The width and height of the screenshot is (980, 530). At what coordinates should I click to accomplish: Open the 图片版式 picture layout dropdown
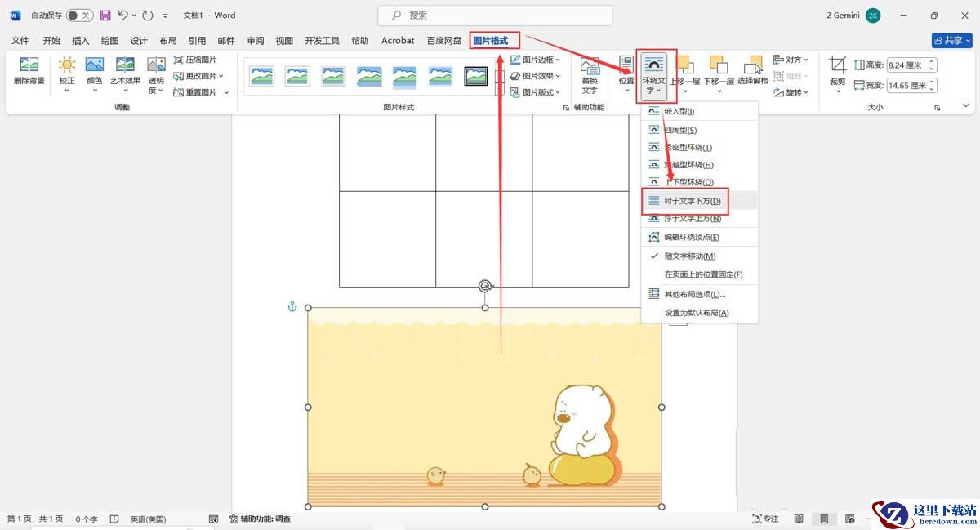pos(535,92)
